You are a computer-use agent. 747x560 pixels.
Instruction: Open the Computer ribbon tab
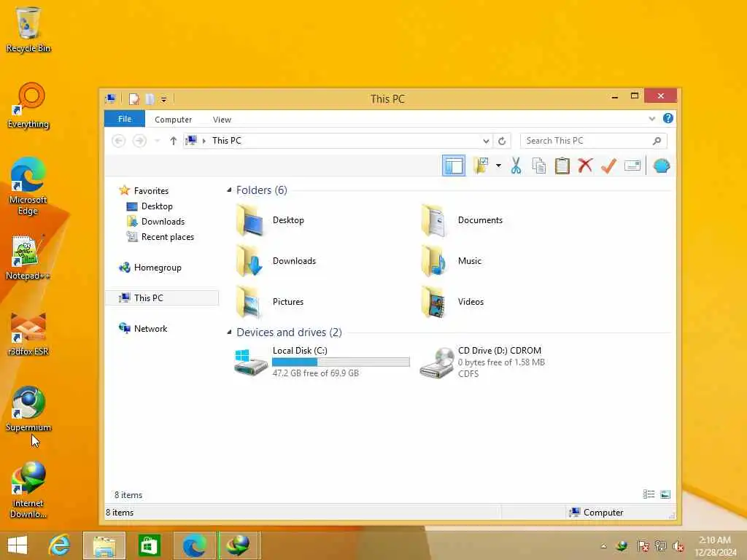173,120
